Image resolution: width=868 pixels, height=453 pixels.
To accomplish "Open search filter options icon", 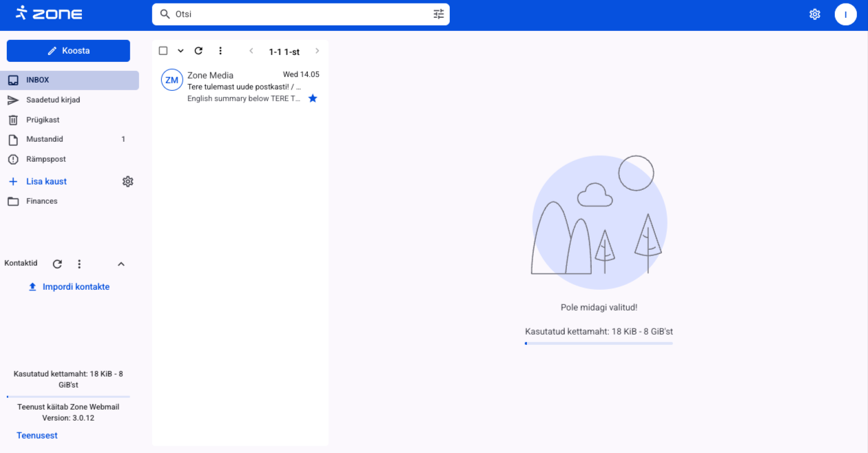I will 439,14.
